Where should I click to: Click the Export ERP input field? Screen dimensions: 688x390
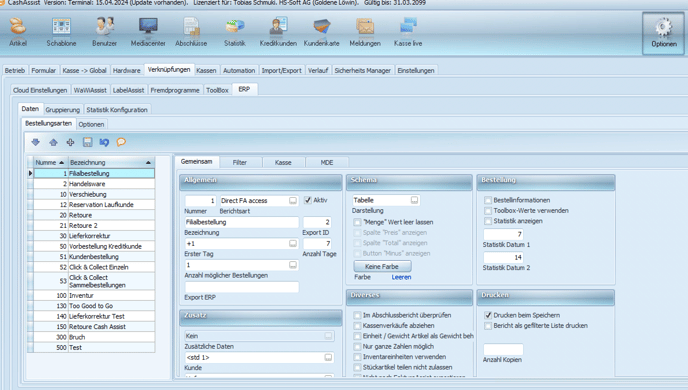point(241,287)
